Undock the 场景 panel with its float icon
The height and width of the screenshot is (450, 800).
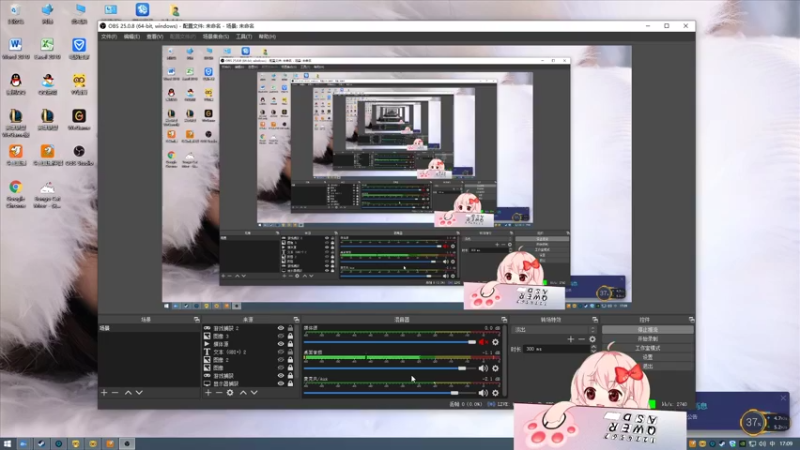pyautogui.click(x=196, y=320)
